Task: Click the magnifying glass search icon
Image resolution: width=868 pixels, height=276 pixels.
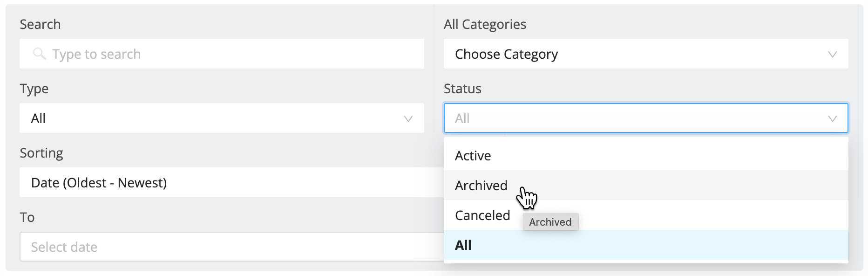Action: coord(40,54)
